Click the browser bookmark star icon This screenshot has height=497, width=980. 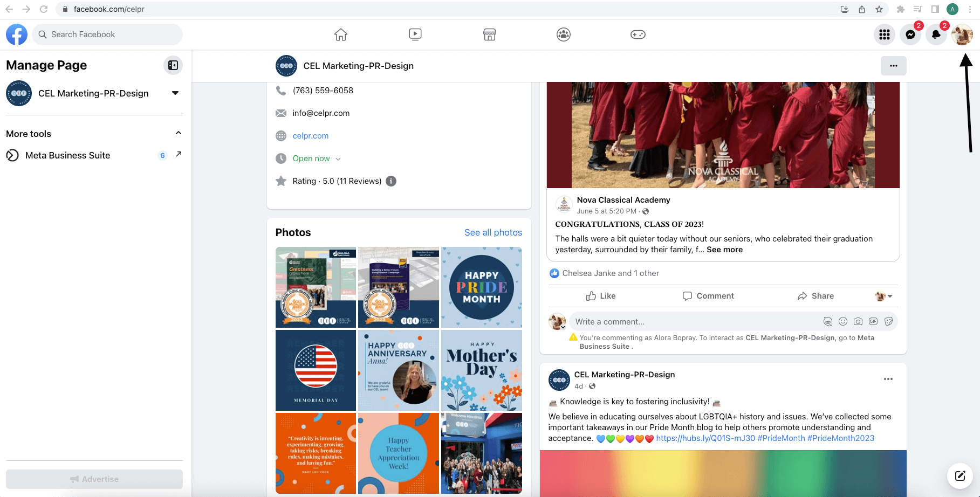[879, 9]
